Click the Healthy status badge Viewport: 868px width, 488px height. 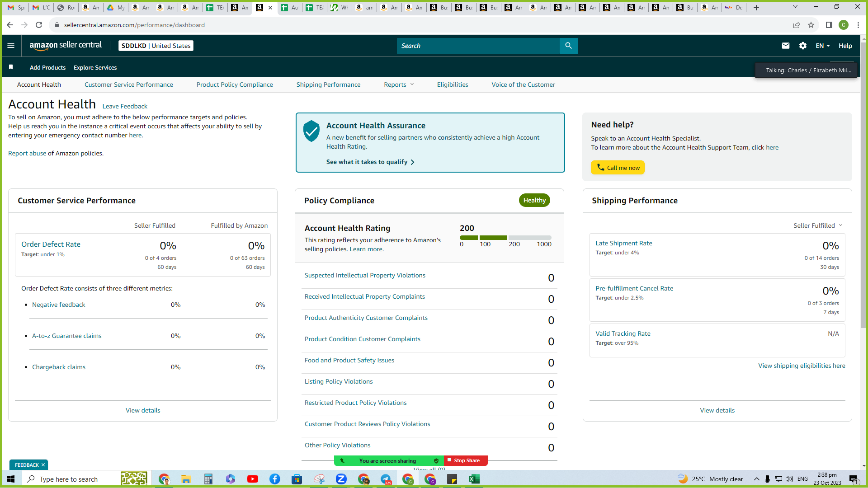click(534, 200)
